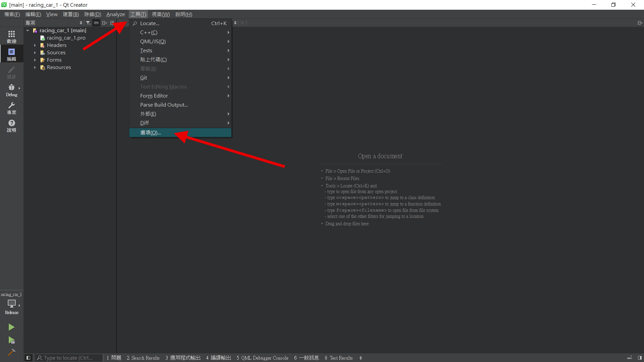Switch to Debug mode in sidebar

pos(11,90)
